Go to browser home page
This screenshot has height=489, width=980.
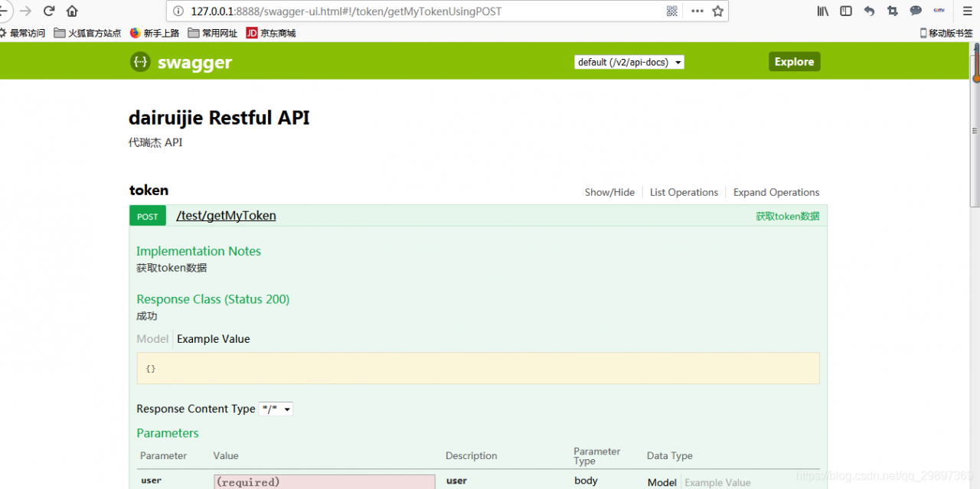point(72,11)
